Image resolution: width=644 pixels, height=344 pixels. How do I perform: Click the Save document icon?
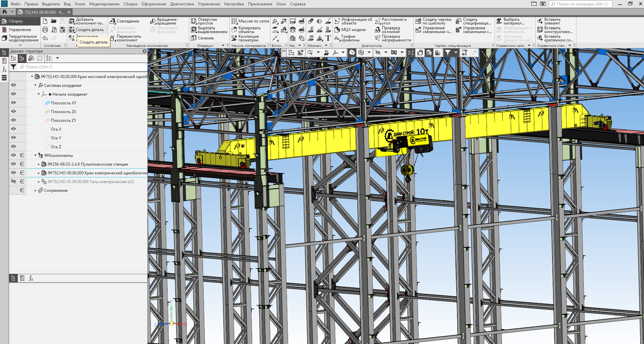pos(63,21)
